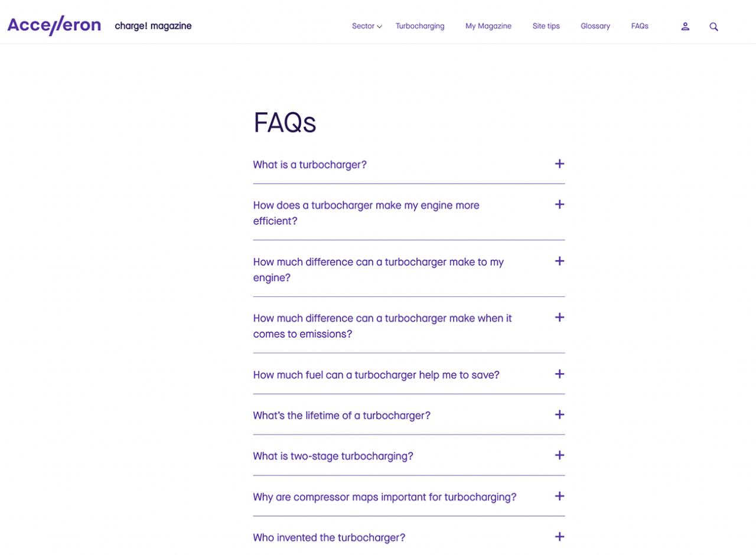756x555 pixels.
Task: Expand plus icon for 'What is a turbocharger?'
Action: [560, 164]
